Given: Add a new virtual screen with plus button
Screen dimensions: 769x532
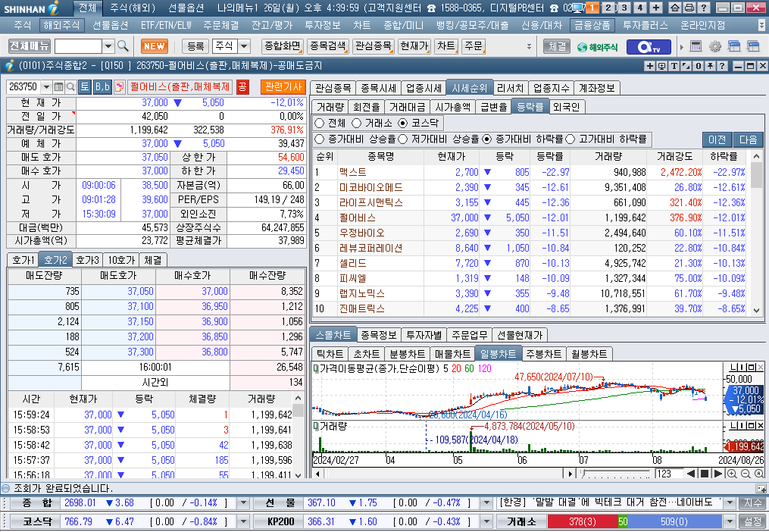Looking at the screenshot, I should [656, 8].
